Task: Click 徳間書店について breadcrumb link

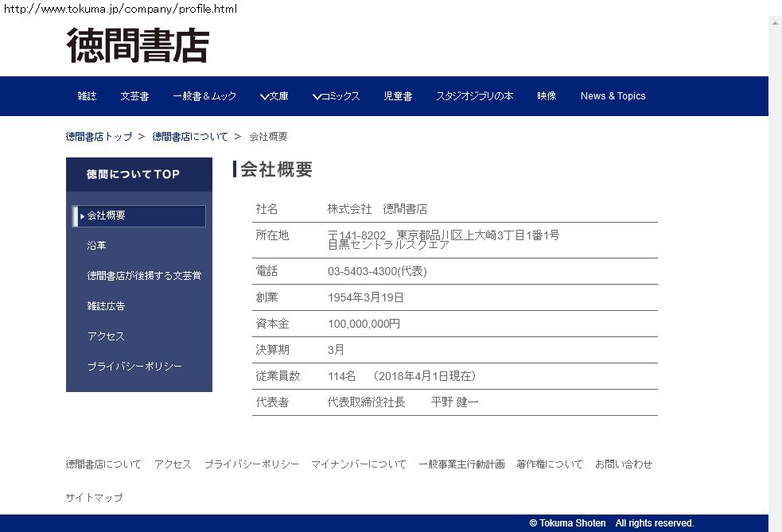Action: (190, 137)
